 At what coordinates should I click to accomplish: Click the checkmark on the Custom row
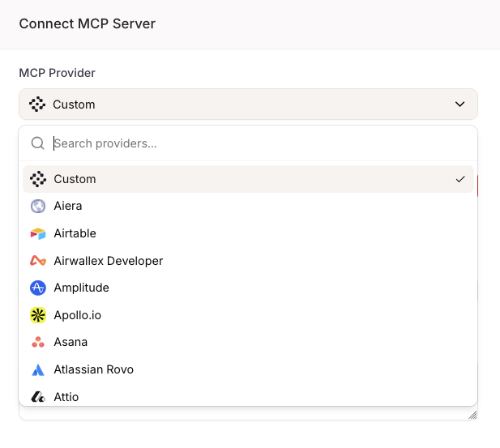(x=460, y=179)
